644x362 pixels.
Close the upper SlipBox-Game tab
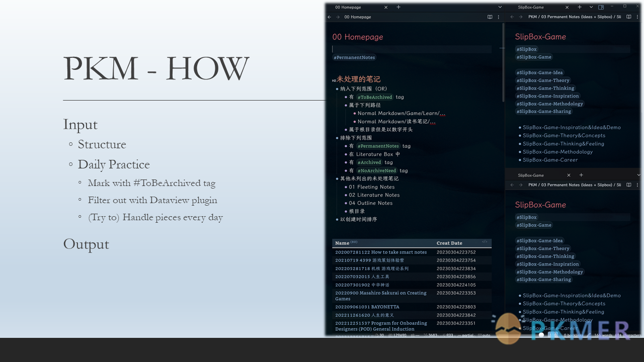pos(567,7)
